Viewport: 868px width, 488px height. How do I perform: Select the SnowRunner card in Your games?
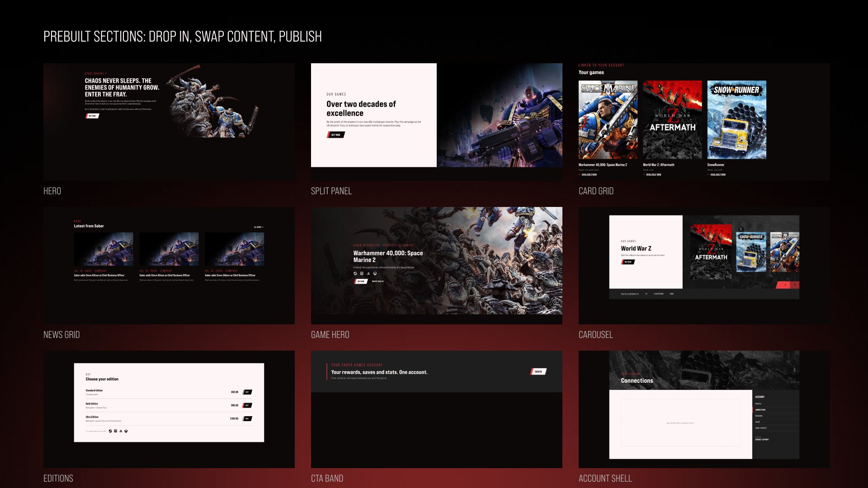click(737, 128)
